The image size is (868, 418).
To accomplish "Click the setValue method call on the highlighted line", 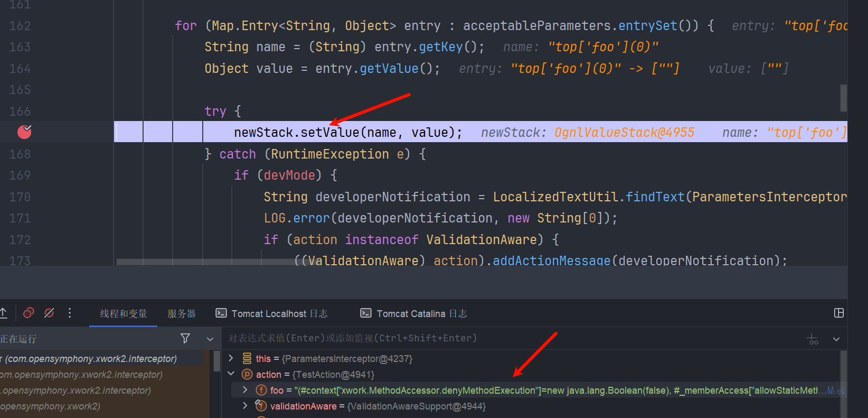I will tap(330, 132).
